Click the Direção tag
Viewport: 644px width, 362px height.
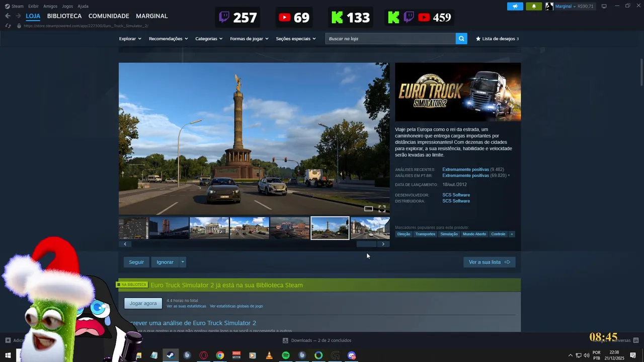click(x=404, y=234)
